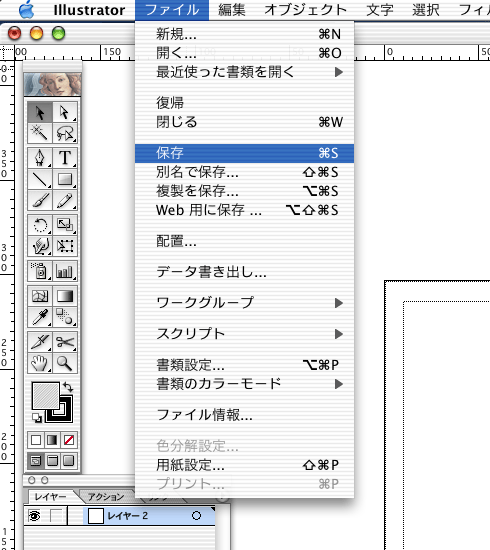The width and height of the screenshot is (490, 550).
Task: Switch to Standard Screen mode
Action: click(x=36, y=461)
